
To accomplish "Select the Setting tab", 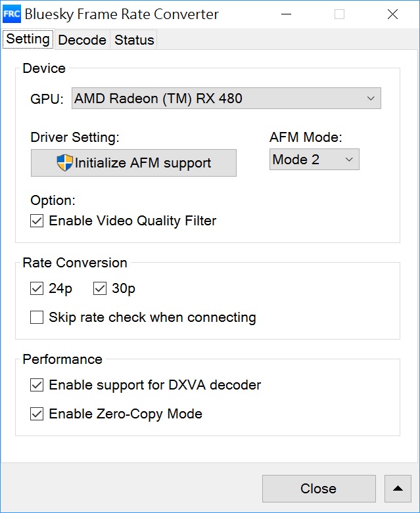I will pyautogui.click(x=28, y=39).
